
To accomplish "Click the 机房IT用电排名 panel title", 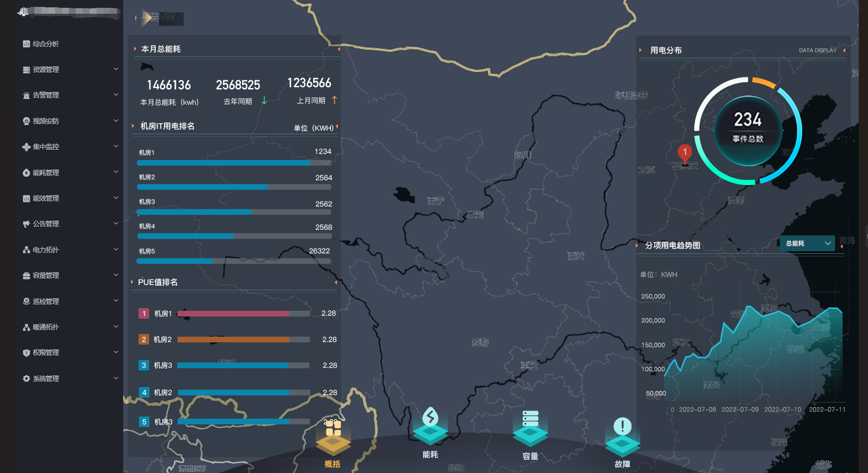I will coord(168,126).
